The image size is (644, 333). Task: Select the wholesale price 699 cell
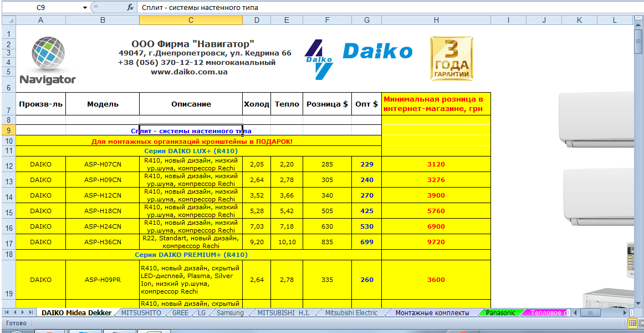(367, 242)
